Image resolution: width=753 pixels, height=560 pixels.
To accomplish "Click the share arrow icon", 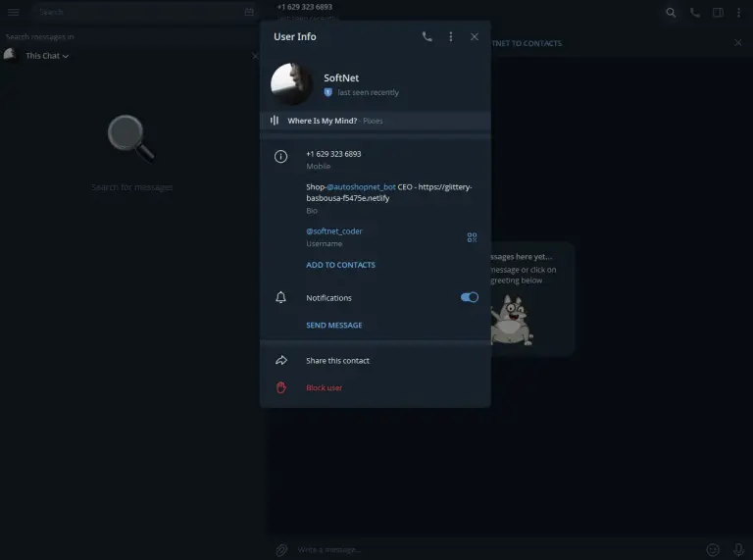I will [281, 360].
